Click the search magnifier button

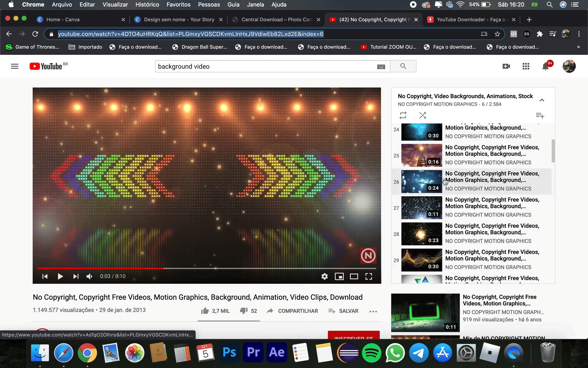(403, 66)
